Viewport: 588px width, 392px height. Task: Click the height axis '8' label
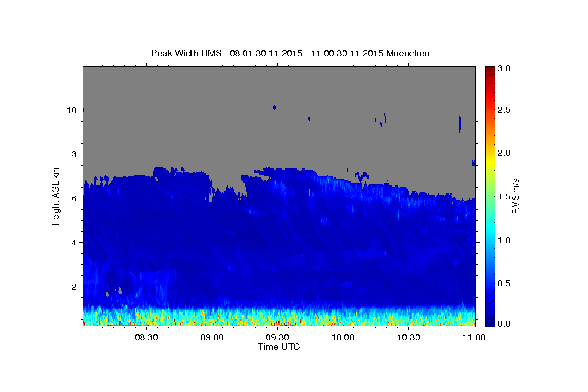tap(74, 154)
